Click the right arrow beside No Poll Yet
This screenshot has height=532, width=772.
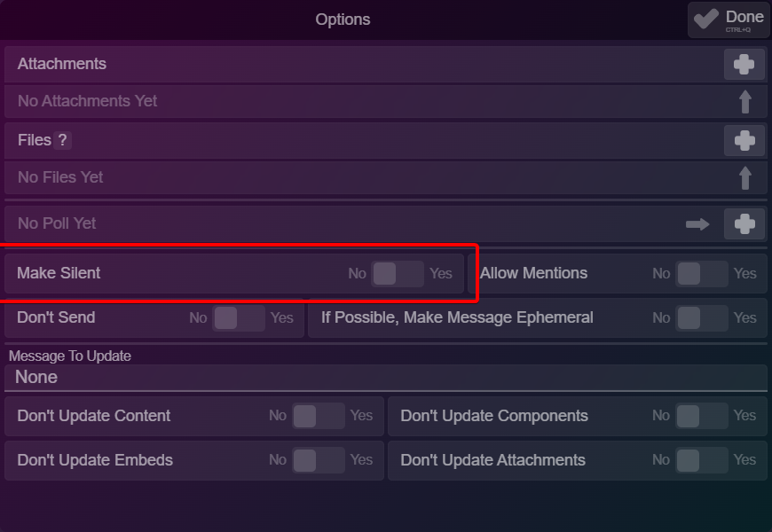697,224
